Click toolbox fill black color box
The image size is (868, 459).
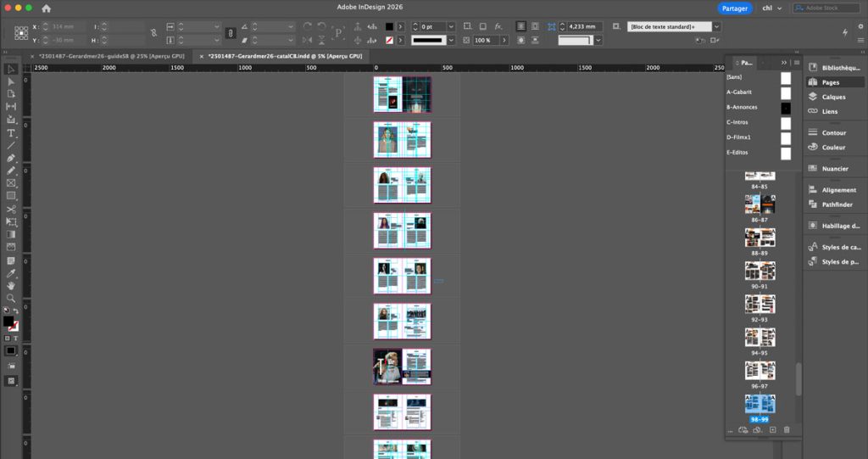(x=8, y=321)
